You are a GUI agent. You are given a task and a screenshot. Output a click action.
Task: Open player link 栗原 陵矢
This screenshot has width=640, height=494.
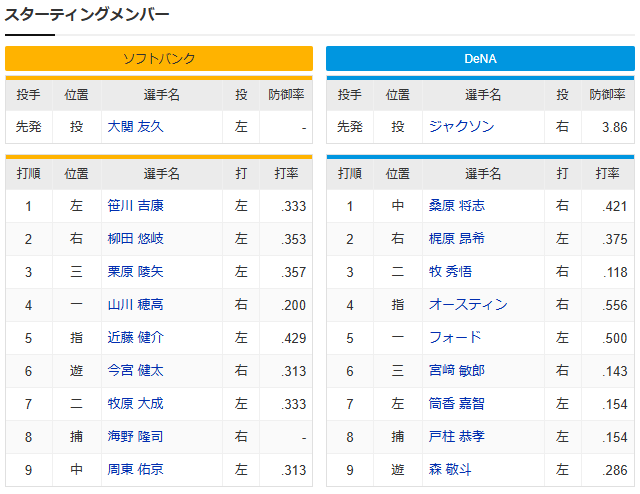135,271
